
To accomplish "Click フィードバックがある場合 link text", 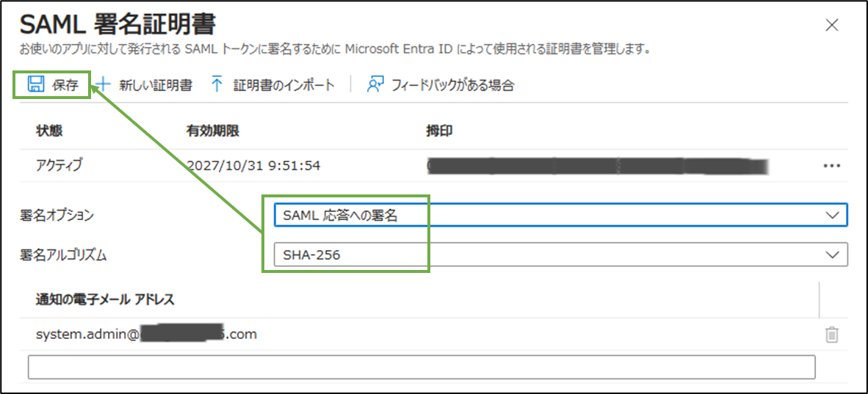I will pos(453,85).
